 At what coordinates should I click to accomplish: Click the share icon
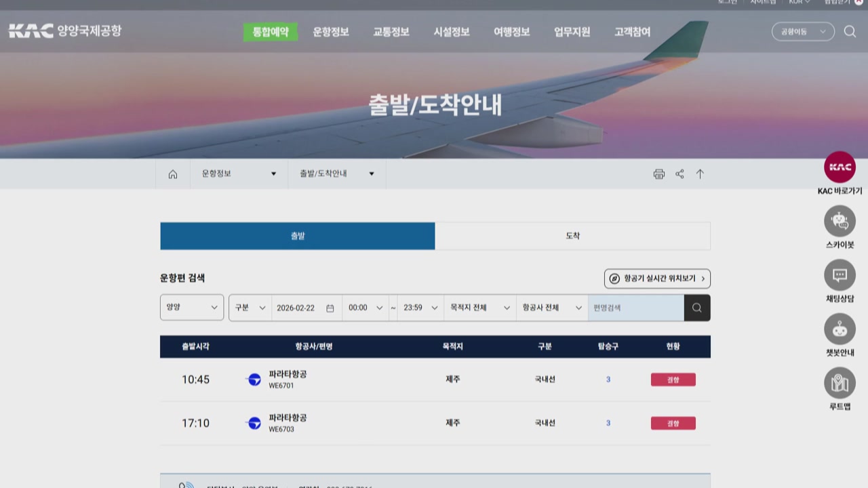679,174
